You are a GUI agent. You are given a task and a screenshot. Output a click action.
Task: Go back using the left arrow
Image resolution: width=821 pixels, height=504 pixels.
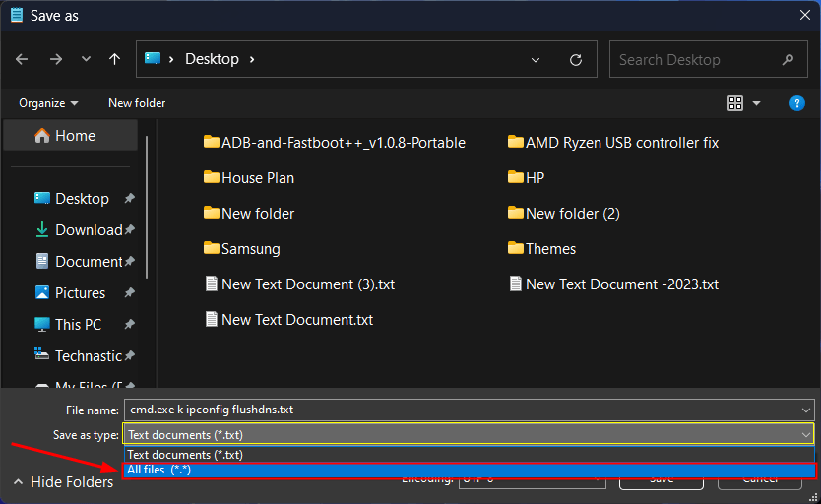(x=22, y=59)
